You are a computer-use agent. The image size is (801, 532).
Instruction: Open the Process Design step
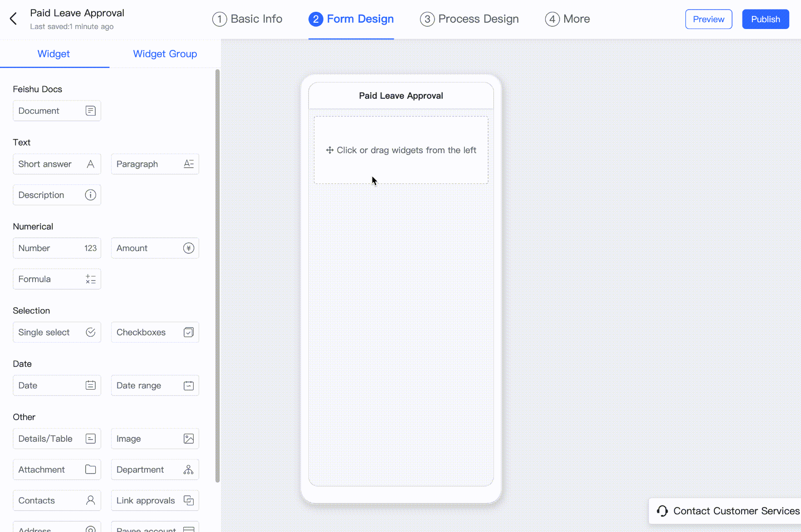tap(469, 19)
